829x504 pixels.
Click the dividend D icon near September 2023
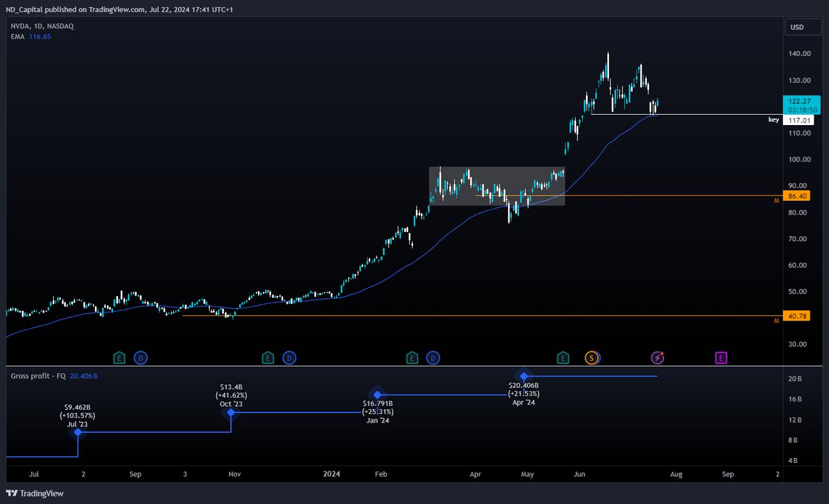[141, 358]
